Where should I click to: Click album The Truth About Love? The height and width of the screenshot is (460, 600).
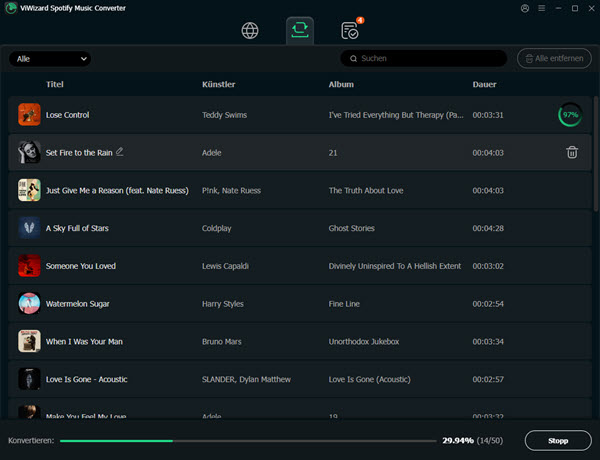[x=366, y=191]
